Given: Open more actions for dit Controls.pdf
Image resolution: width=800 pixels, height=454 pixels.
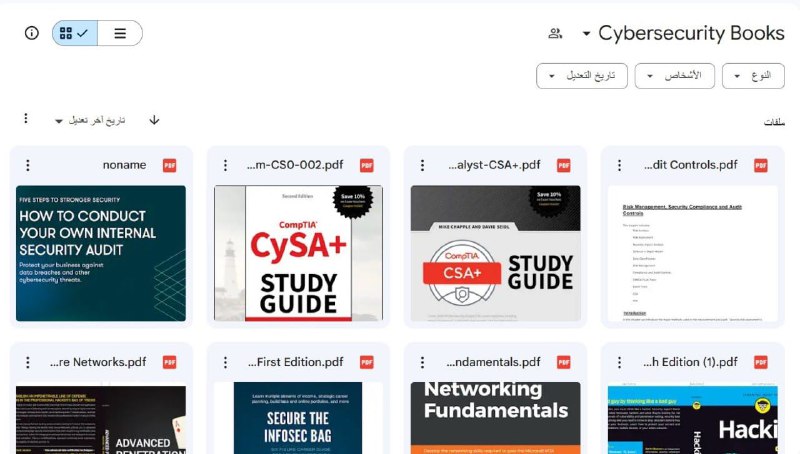Looking at the screenshot, I should pyautogui.click(x=619, y=165).
